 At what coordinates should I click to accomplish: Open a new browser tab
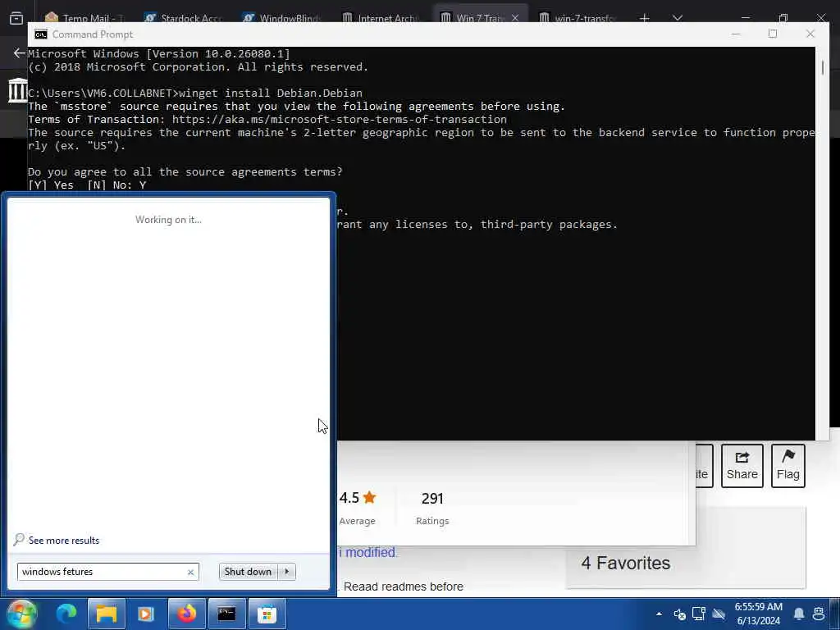tap(645, 18)
